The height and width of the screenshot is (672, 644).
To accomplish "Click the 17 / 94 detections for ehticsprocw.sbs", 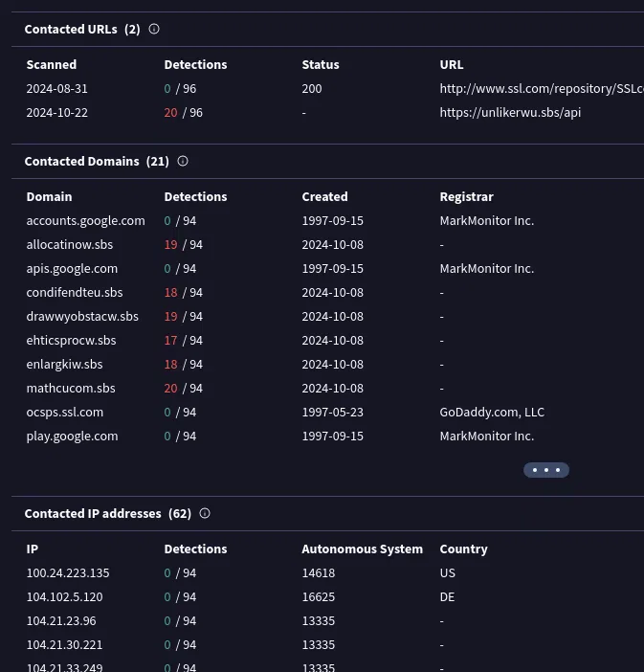I will tap(184, 341).
